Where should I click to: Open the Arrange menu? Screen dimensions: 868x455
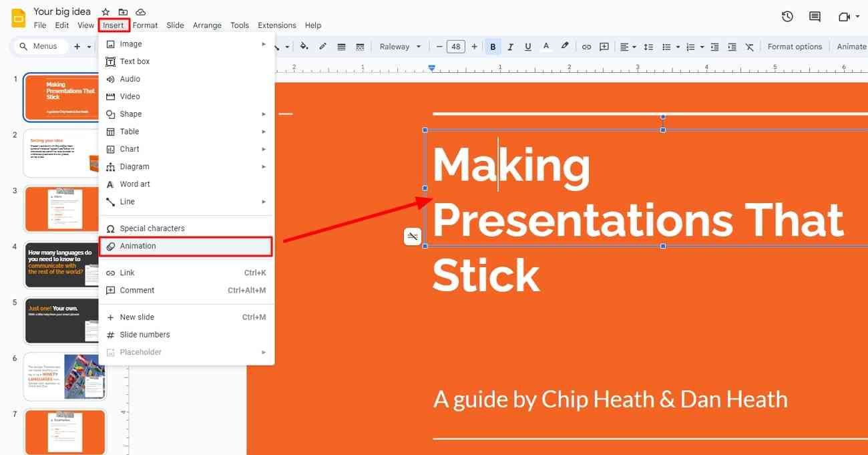[x=207, y=25]
